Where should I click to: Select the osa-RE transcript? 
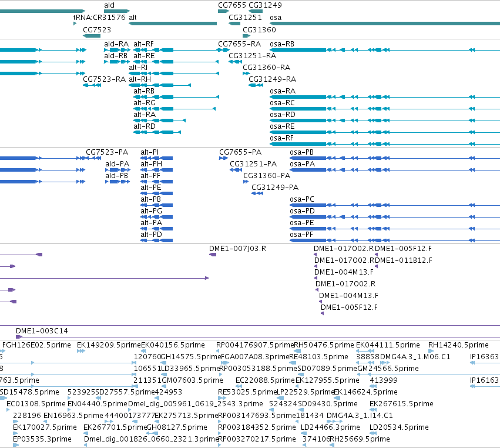click(x=385, y=132)
